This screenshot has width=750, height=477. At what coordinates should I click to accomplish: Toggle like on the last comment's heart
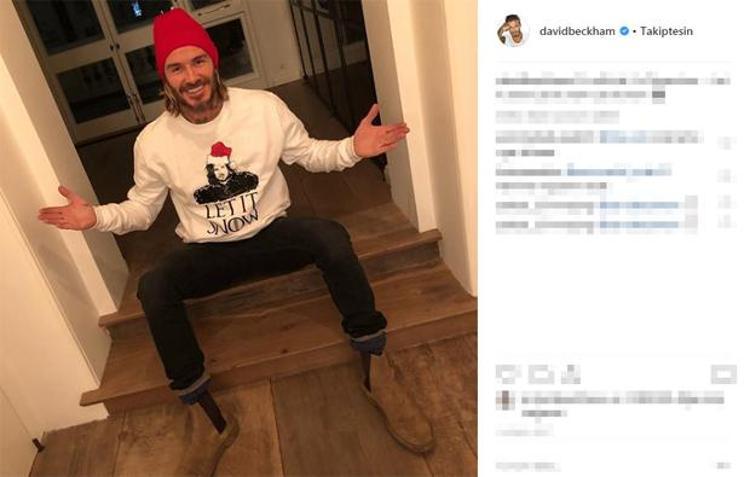(727, 222)
